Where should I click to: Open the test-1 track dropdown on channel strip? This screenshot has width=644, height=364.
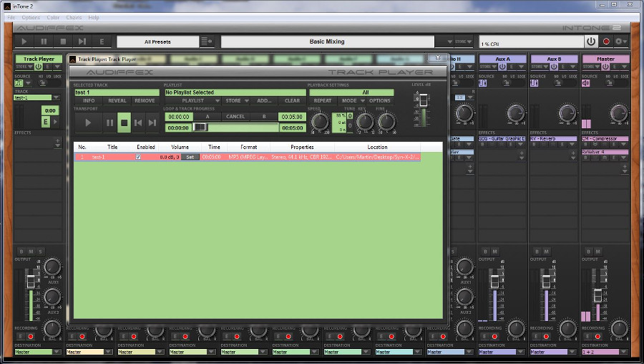tap(57, 97)
